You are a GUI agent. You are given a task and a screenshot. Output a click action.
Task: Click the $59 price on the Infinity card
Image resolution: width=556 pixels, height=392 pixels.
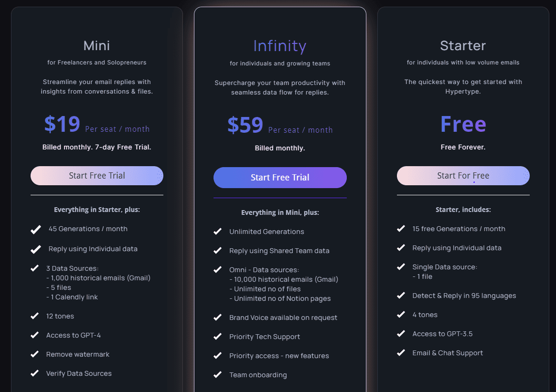tap(244, 125)
